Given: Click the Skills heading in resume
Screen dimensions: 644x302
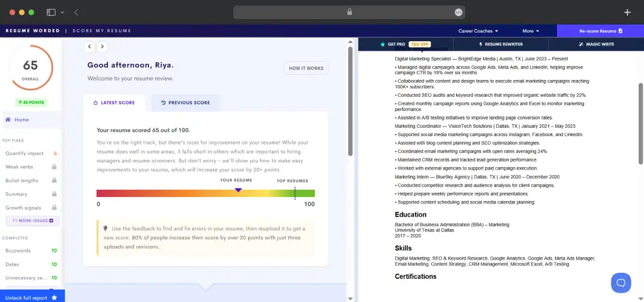Looking at the screenshot, I should click(x=403, y=248).
